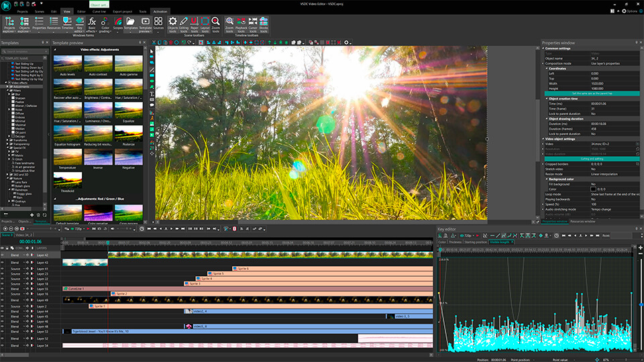This screenshot has width=644, height=362.
Task: Switch to the Thickness tab in Key editor
Action: [455, 242]
